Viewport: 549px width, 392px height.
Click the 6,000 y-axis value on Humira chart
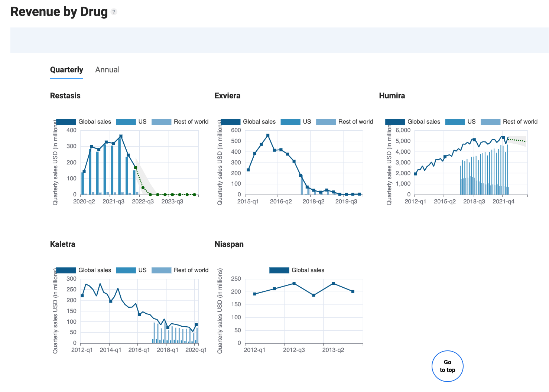click(x=403, y=130)
